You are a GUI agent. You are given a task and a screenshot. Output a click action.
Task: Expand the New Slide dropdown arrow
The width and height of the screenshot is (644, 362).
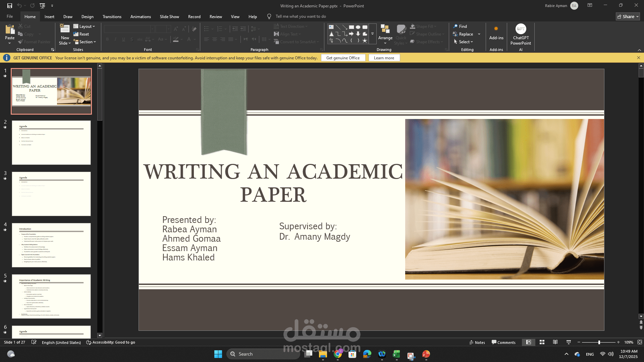(65, 43)
